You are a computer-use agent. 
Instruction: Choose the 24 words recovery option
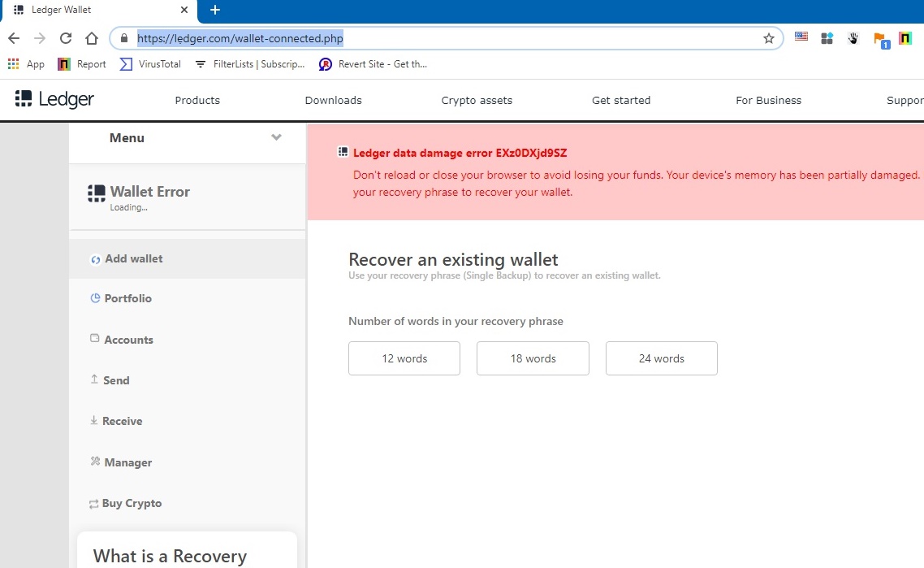661,358
